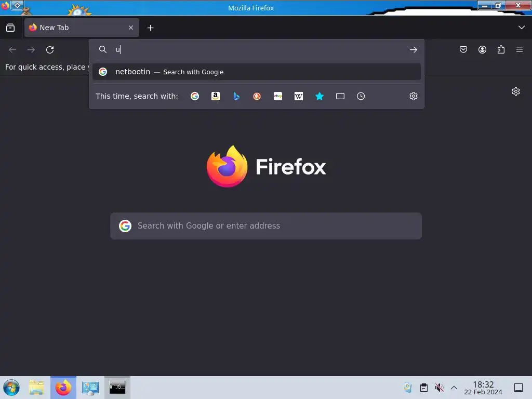Screen dimensions: 532x399
Task: Select the netbootin Search with Google suggestion
Action: [x=257, y=72]
